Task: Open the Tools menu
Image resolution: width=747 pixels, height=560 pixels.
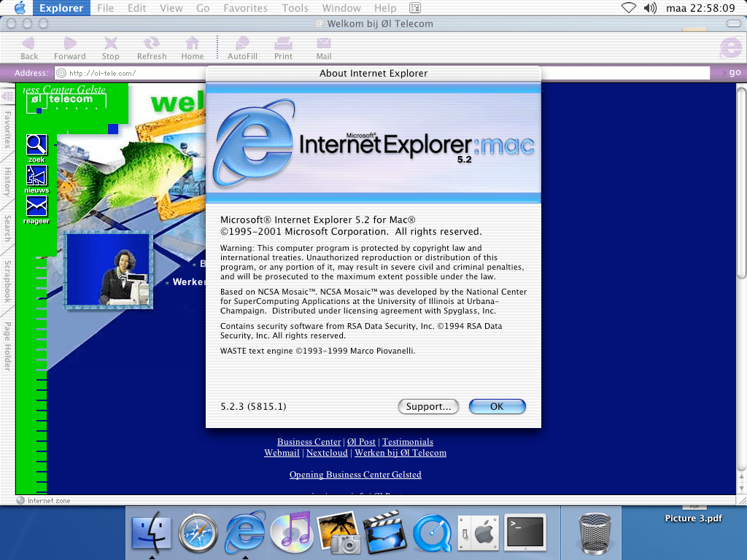Action: click(x=295, y=8)
